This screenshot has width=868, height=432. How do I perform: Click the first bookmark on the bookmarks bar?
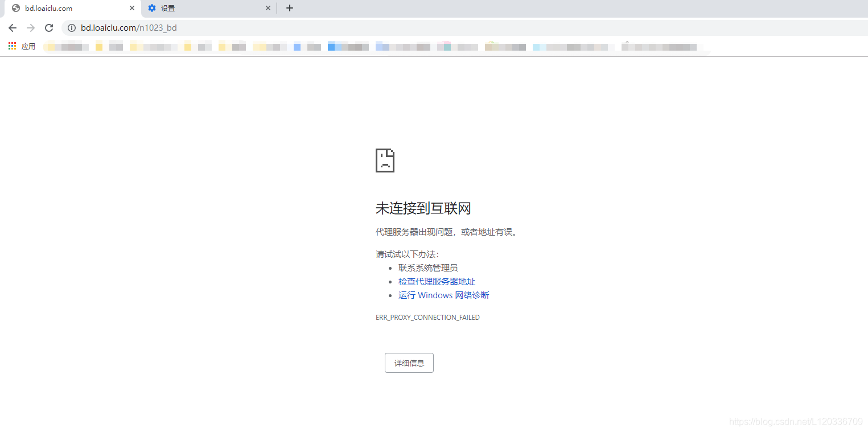click(65, 46)
